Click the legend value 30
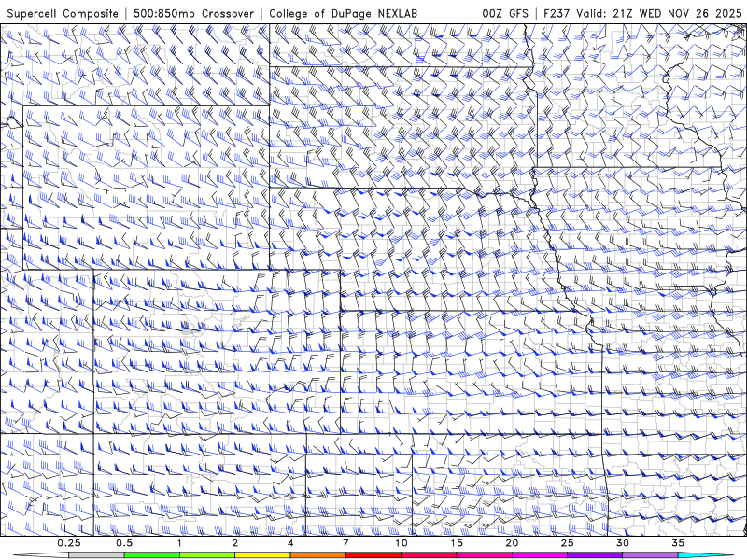This screenshot has height=560, width=747. (x=622, y=543)
